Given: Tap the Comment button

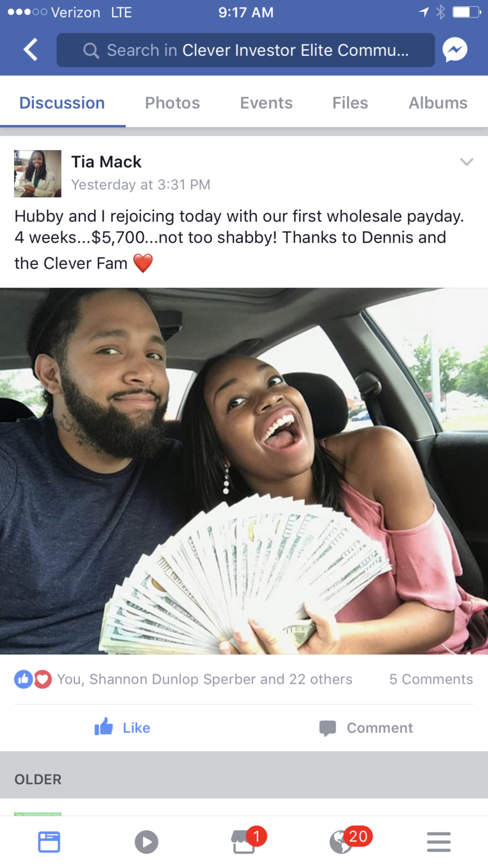Looking at the screenshot, I should pos(366,727).
